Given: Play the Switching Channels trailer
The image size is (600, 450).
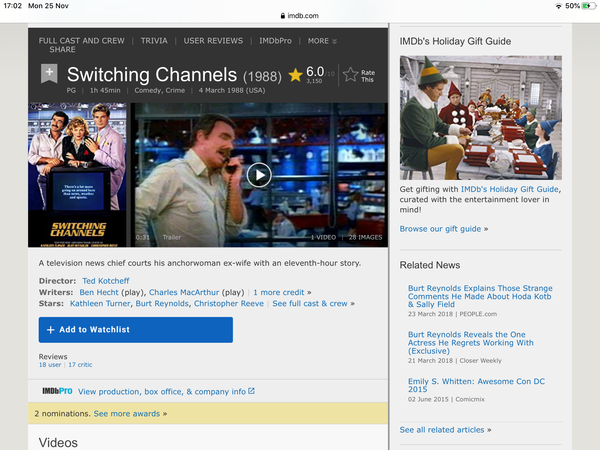Looking at the screenshot, I should point(259,175).
